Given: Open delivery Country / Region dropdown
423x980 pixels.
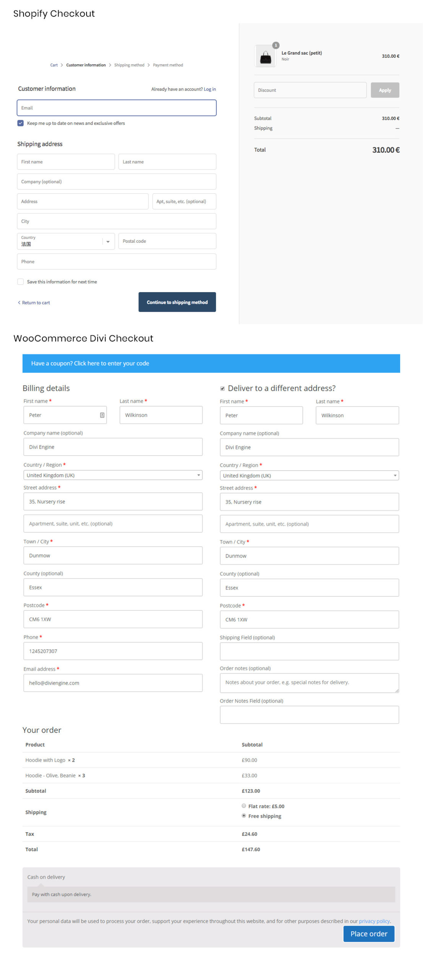Looking at the screenshot, I should [x=309, y=475].
